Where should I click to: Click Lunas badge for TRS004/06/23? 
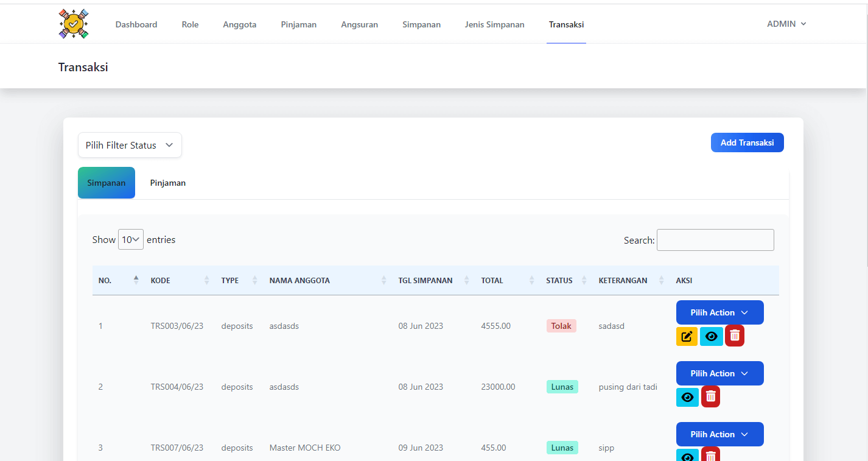point(562,387)
